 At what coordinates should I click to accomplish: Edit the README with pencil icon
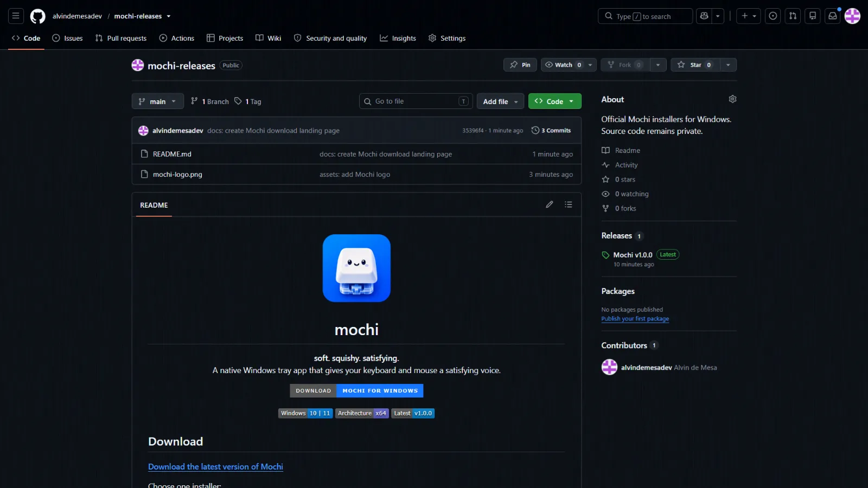[550, 204]
